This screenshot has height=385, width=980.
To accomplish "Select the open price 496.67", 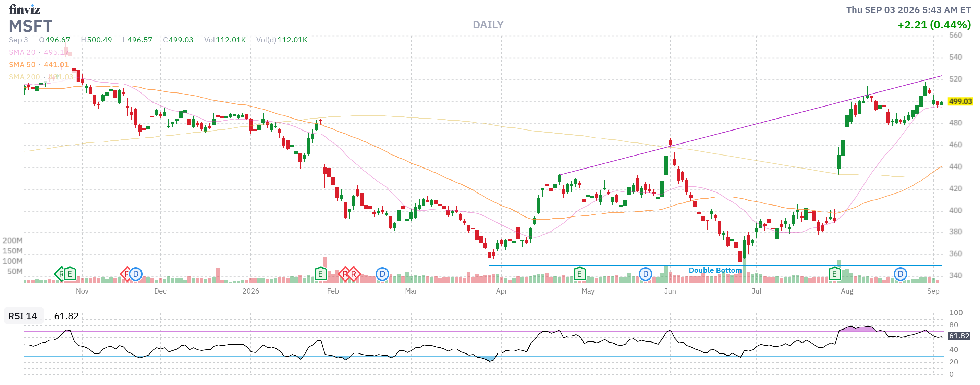I will (58, 40).
